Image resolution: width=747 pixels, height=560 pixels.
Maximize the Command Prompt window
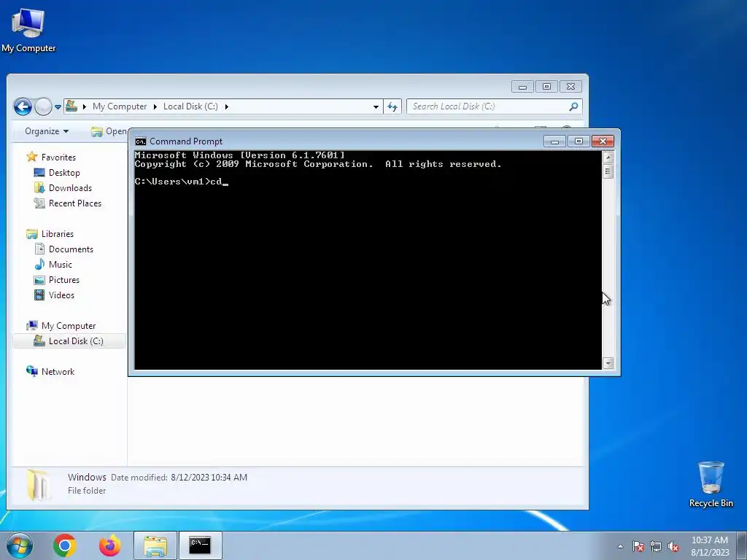(578, 141)
